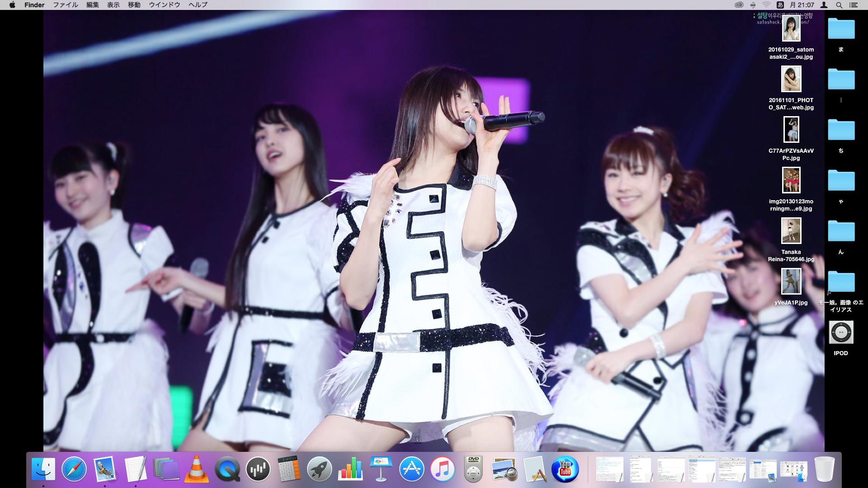
Task: Launch Safari from the Dock
Action: click(x=74, y=469)
